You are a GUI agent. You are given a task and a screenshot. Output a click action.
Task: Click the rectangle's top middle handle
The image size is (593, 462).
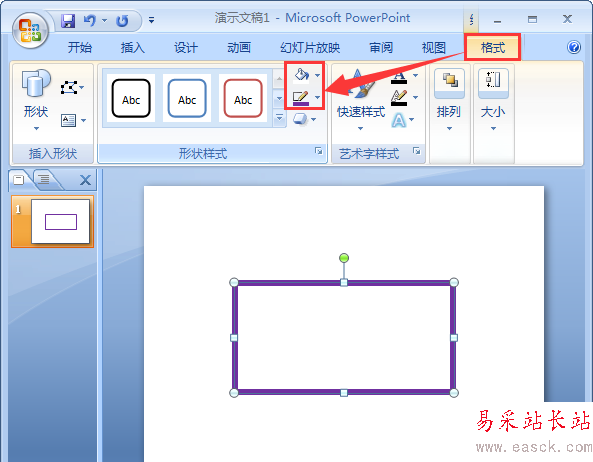tap(344, 282)
